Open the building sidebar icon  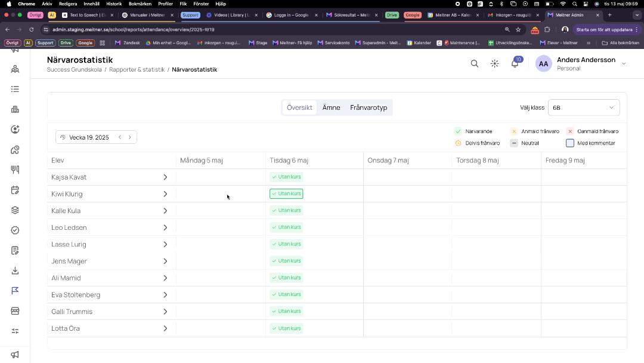pyautogui.click(x=15, y=109)
